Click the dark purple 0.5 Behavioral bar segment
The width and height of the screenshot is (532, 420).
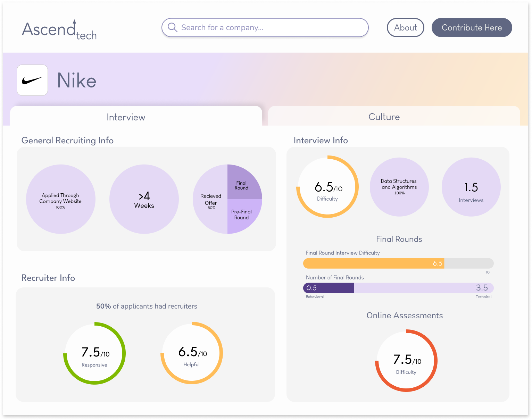click(329, 288)
